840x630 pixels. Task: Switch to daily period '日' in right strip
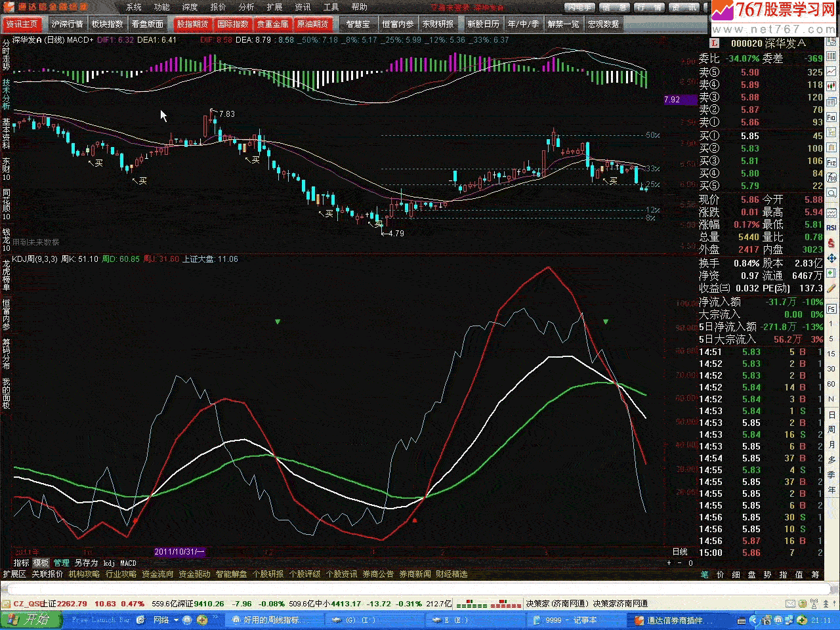coord(831,415)
